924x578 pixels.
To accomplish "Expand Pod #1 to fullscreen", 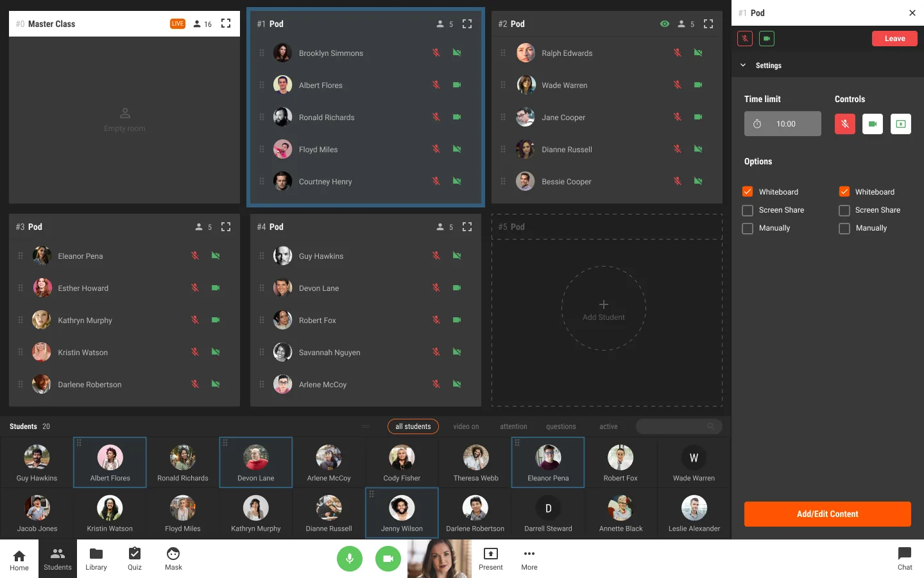I will (x=467, y=24).
